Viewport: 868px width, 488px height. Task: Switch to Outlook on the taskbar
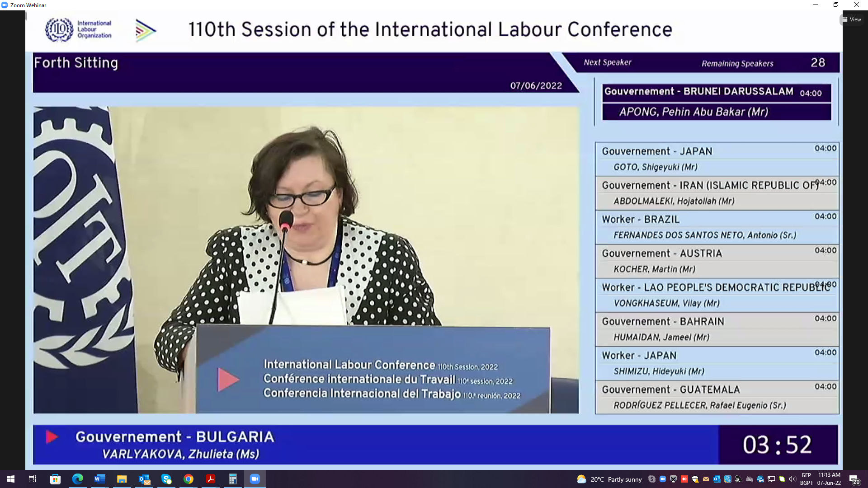(144, 479)
